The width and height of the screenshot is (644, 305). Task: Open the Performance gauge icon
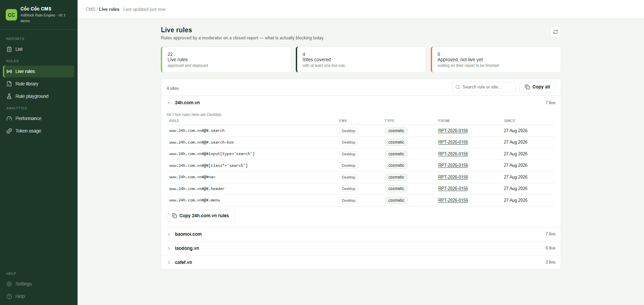[x=9, y=118]
